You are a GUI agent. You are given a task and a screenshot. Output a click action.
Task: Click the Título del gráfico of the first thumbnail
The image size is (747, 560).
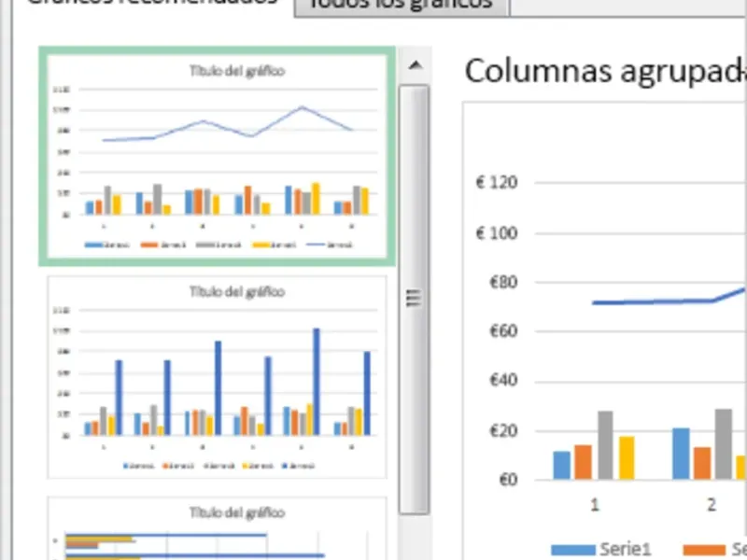click(237, 71)
